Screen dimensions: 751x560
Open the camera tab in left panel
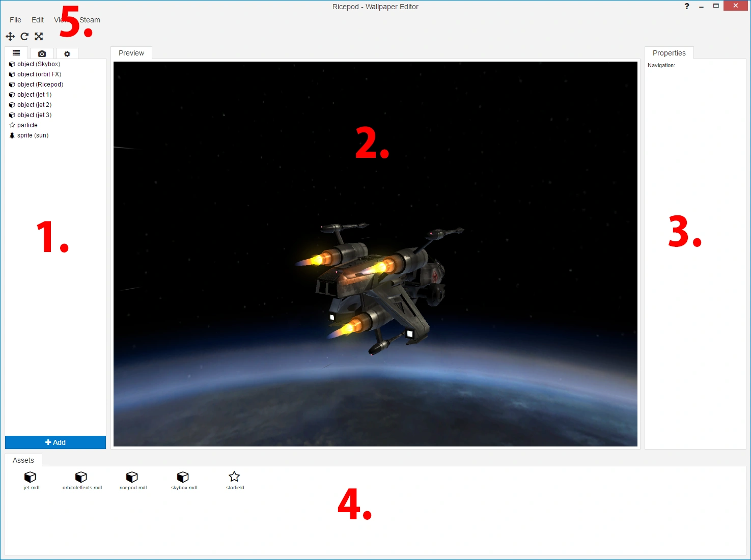42,53
